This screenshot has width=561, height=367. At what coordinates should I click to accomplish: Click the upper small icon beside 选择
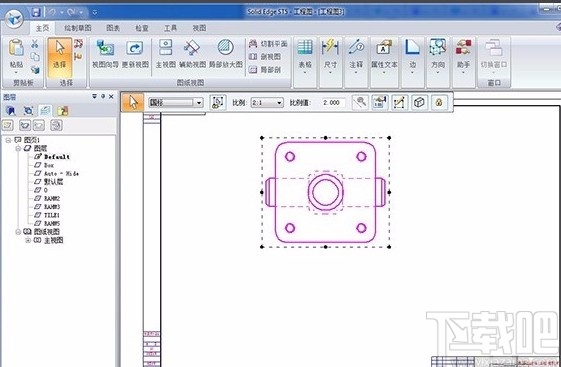[x=78, y=44]
